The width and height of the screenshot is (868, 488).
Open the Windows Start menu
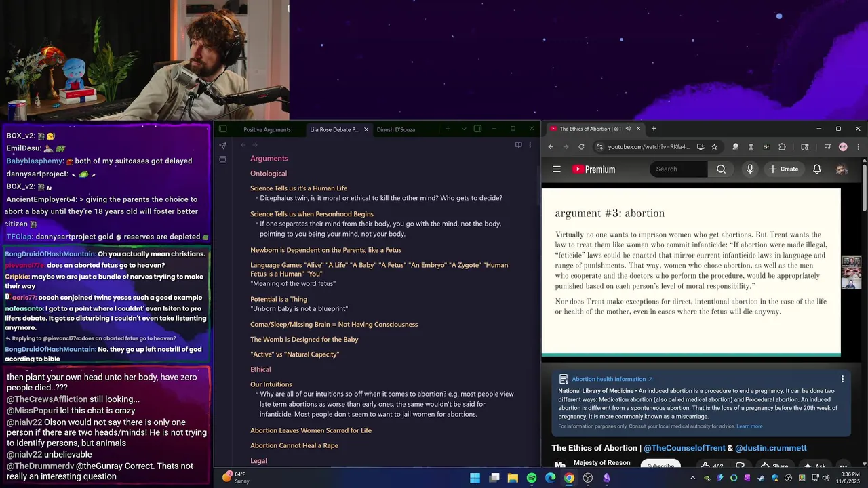point(475,478)
